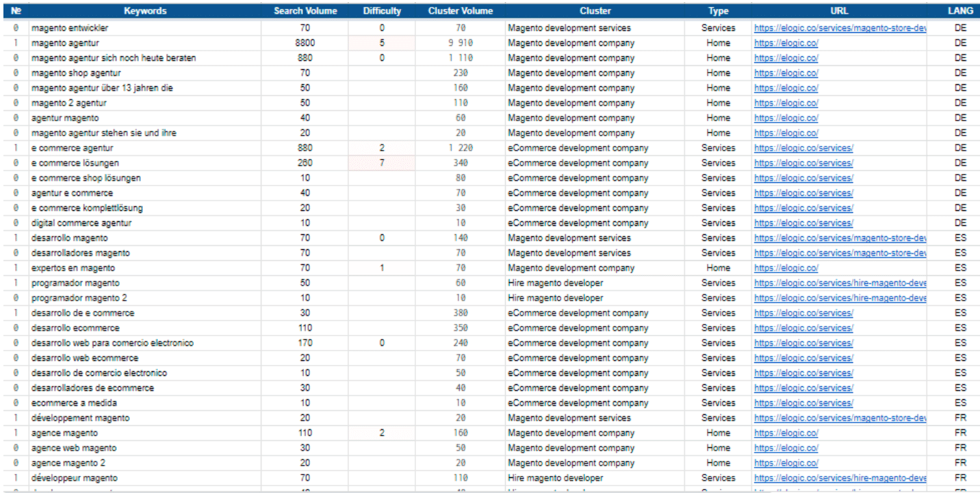Viewport: 980px width, 493px height.
Task: Select the keyword 'magento agentur über 13 jahren die'
Action: click(x=102, y=88)
